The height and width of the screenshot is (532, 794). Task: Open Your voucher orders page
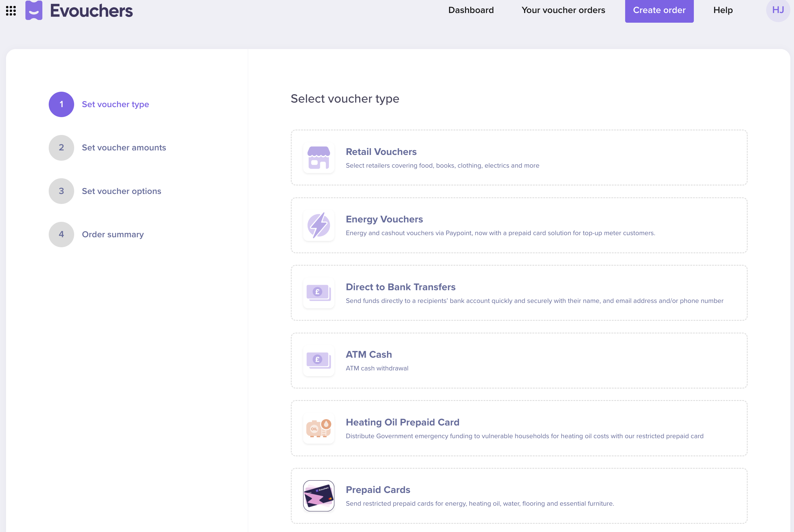tap(563, 10)
